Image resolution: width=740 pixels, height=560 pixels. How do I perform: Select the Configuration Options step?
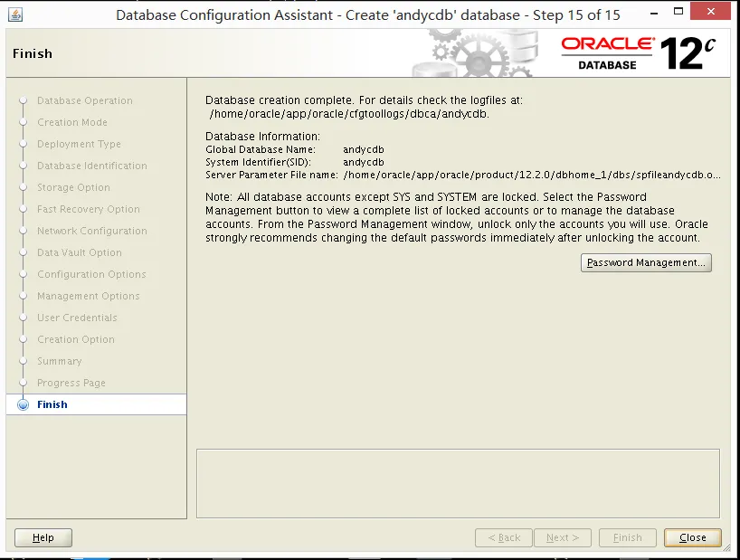click(x=91, y=274)
